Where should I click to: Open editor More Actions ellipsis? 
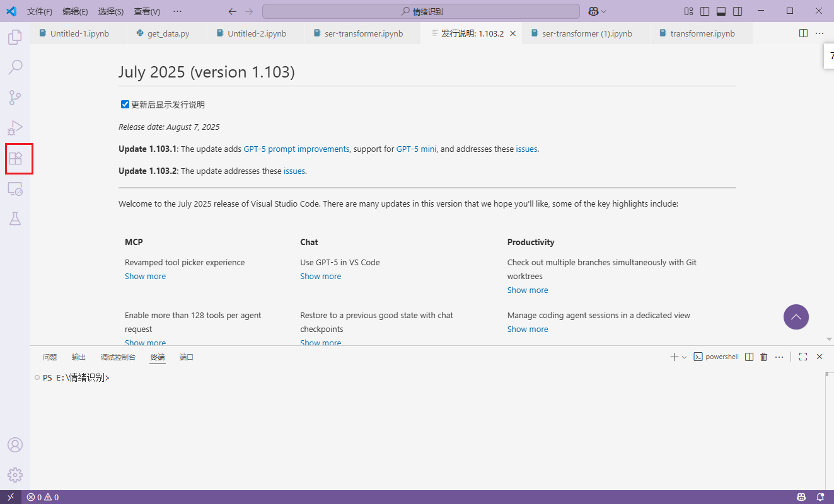click(820, 33)
